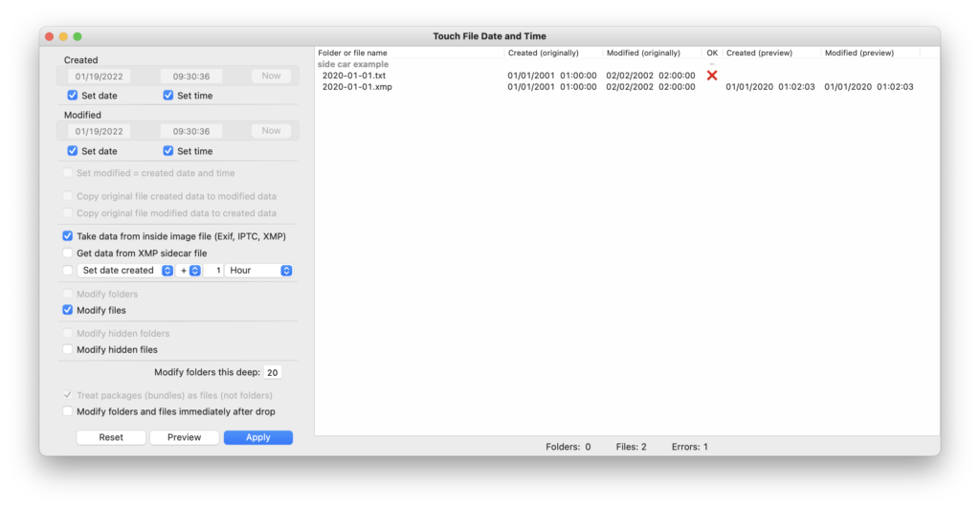The width and height of the screenshot is (980, 508).
Task: Toggle Created Set time checkbox
Action: 168,96
